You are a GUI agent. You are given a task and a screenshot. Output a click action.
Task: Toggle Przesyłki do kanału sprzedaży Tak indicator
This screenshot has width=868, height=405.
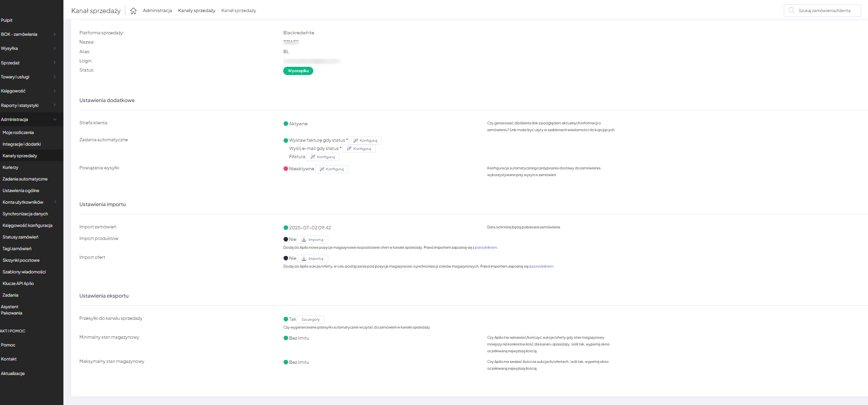tap(286, 319)
